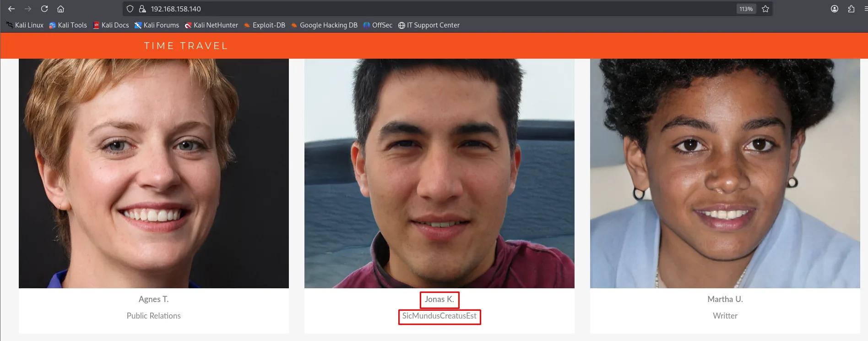Select Agnes T. portrait photo
The image size is (868, 341).
click(x=154, y=173)
